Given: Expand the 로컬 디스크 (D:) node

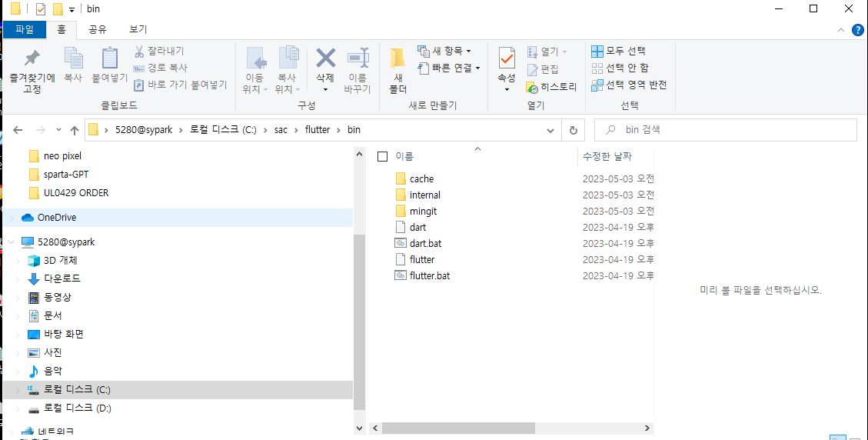Looking at the screenshot, I should pyautogui.click(x=18, y=408).
